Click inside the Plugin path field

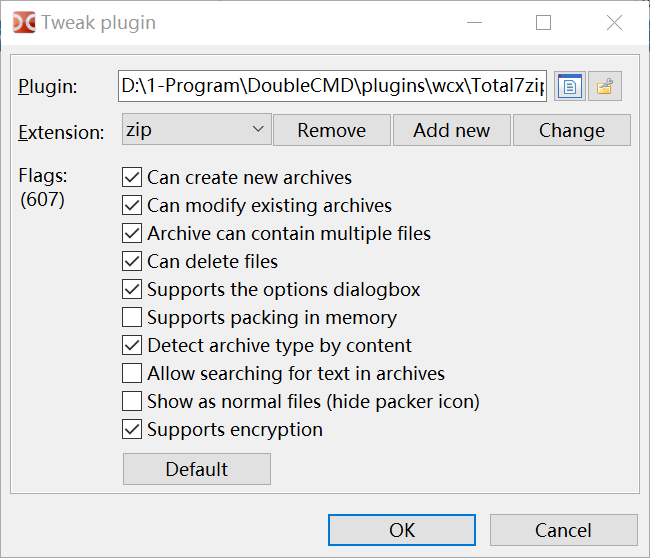(x=332, y=86)
